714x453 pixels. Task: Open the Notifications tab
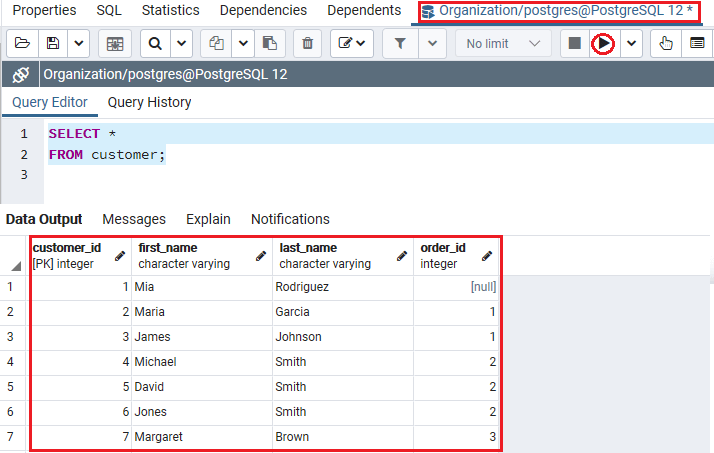pyautogui.click(x=290, y=219)
